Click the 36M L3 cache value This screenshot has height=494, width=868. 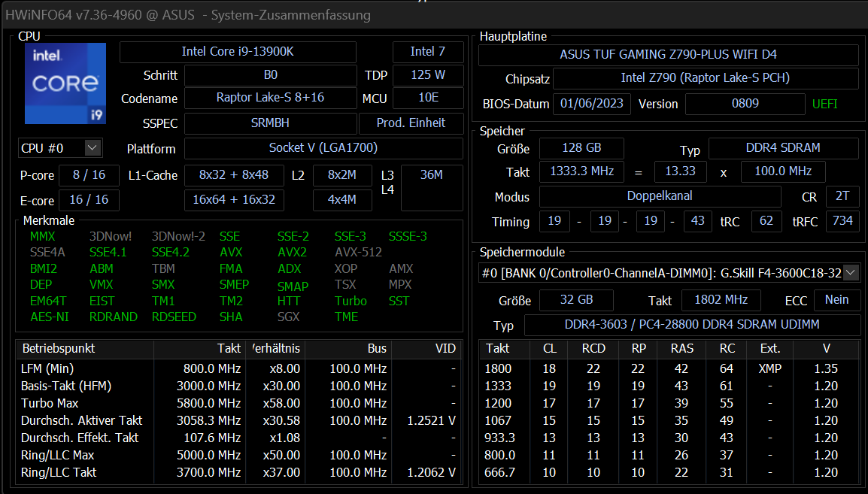(432, 187)
